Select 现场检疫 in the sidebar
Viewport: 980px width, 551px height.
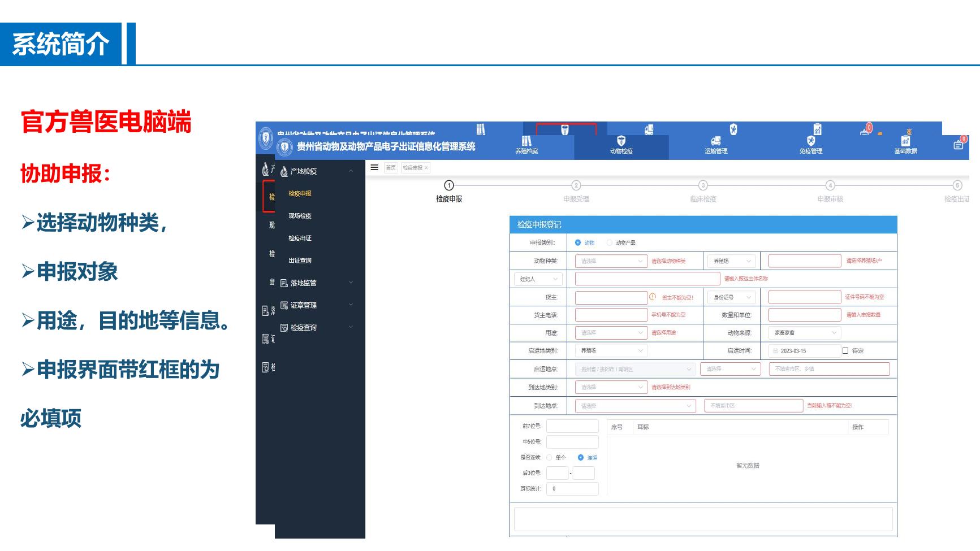click(x=300, y=216)
